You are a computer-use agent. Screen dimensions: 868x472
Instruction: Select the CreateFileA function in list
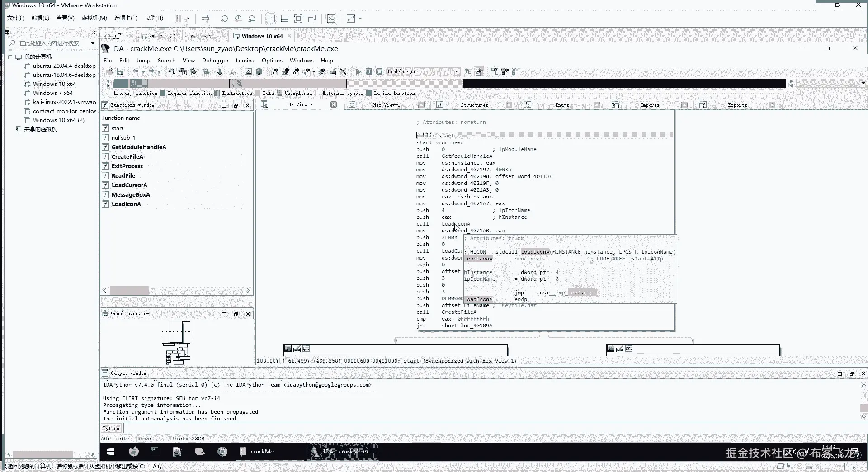point(127,157)
